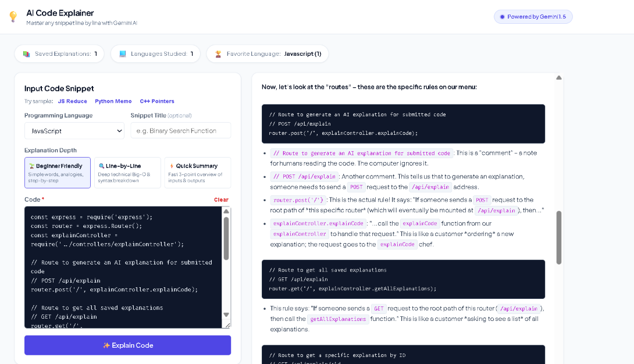Click the AI Code Explainer title
The image size is (634, 364).
60,13
